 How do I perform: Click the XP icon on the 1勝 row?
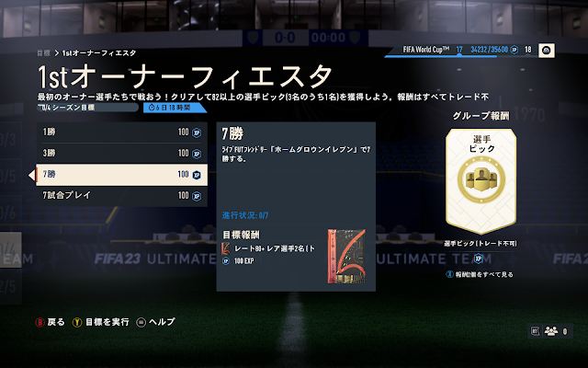tap(197, 132)
